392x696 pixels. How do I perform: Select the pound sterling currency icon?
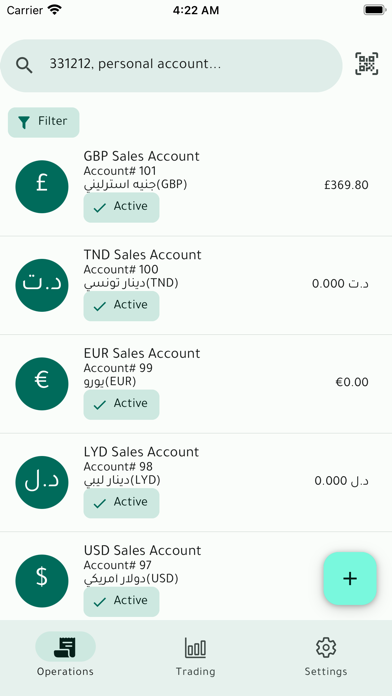click(x=42, y=186)
